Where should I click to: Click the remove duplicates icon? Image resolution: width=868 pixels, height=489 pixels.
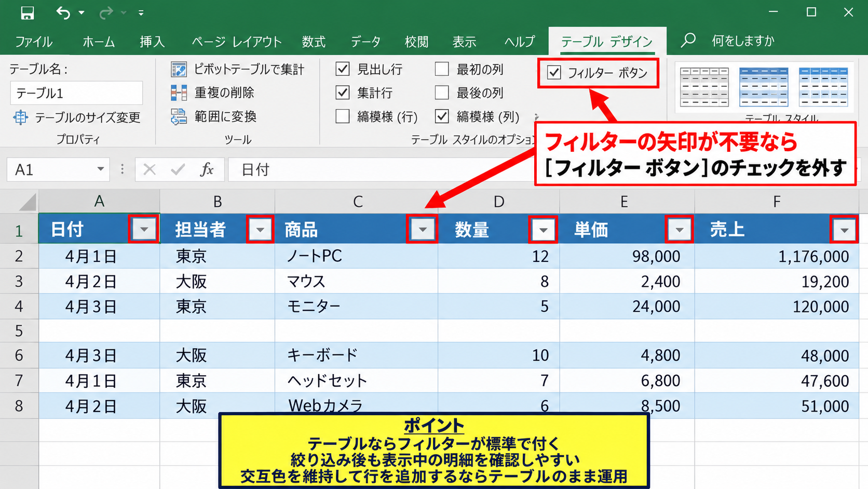(179, 93)
